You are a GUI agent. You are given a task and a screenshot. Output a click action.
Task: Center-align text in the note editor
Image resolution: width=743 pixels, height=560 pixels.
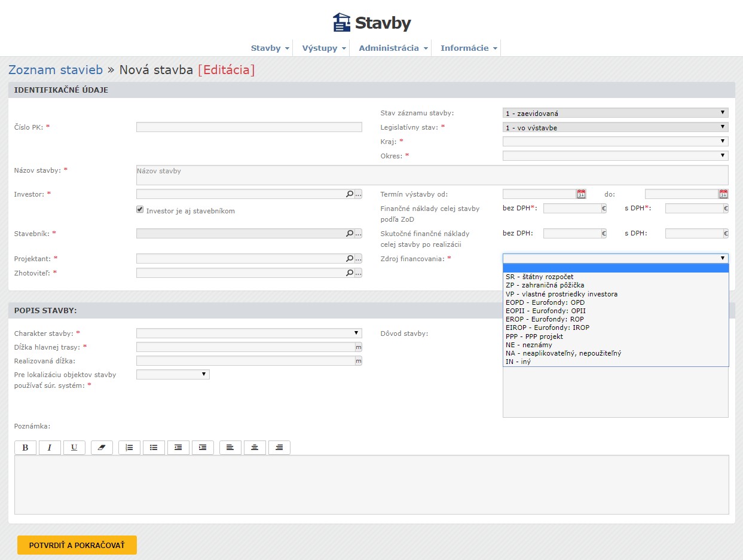coord(255,448)
